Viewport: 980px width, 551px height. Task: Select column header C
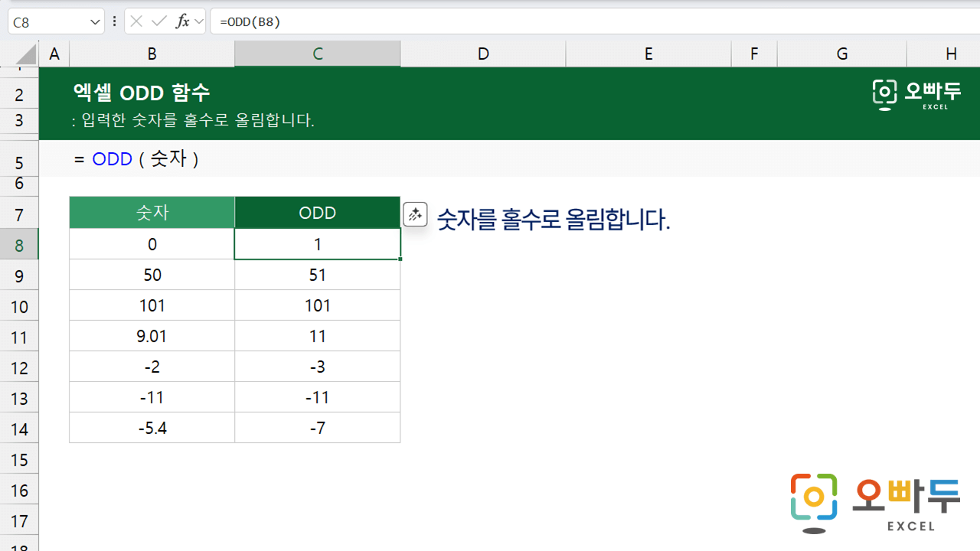click(x=317, y=53)
